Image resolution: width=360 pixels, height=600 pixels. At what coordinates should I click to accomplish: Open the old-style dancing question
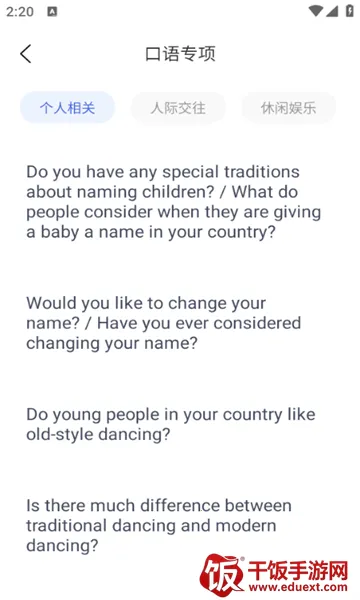[x=171, y=424]
